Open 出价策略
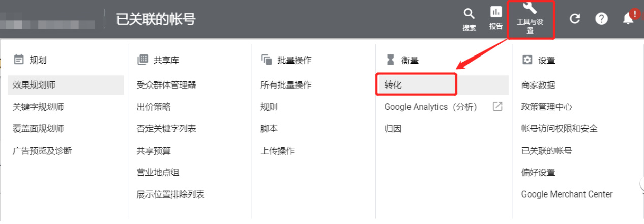The height and width of the screenshot is (224, 644). (x=154, y=107)
